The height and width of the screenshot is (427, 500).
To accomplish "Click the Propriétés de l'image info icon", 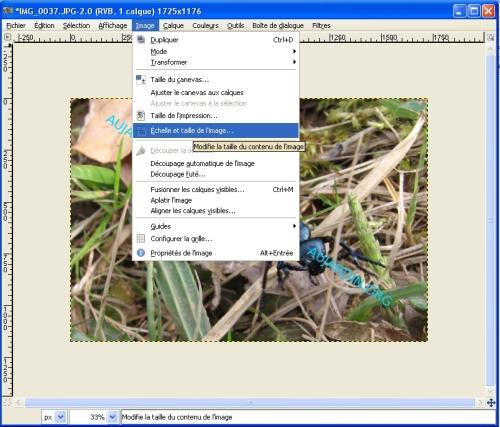I will (x=141, y=253).
